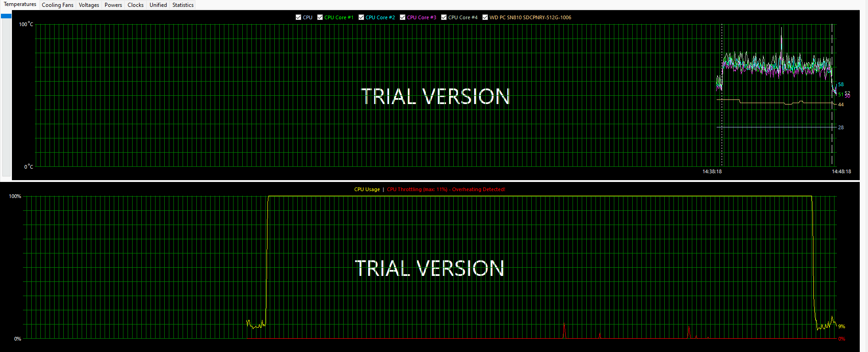
Task: Click the dotted start marker line in temperature graph
Action: [722, 95]
